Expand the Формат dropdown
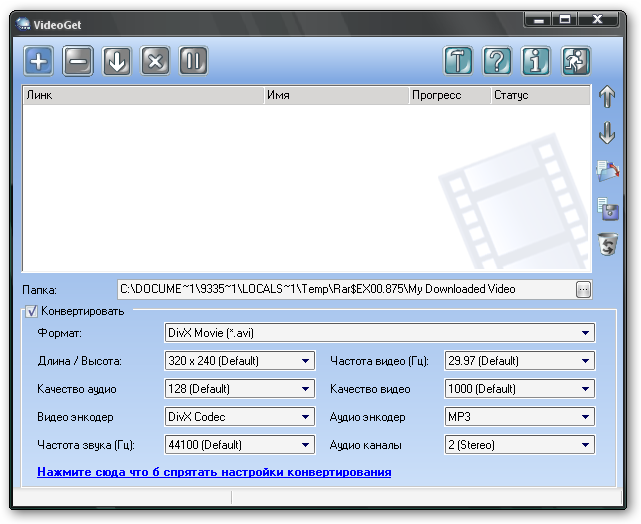 (x=585, y=333)
